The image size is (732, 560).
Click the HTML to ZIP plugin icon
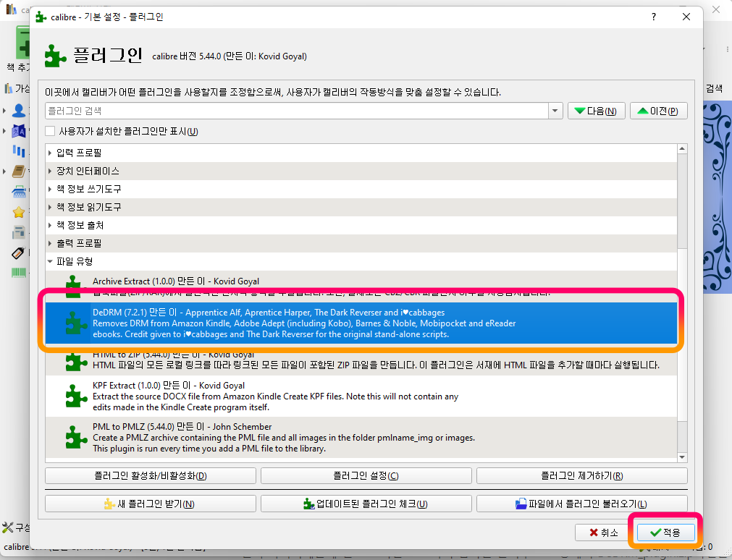coord(76,361)
